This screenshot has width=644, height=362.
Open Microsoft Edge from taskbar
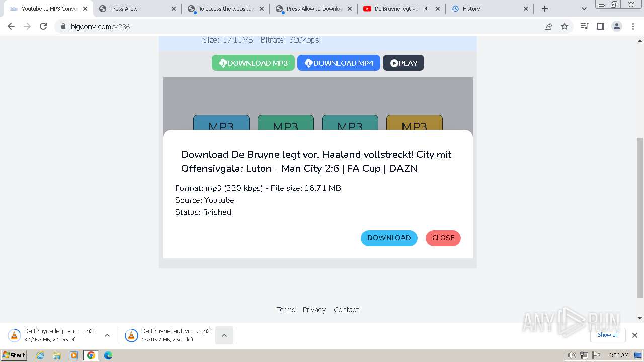coord(108,355)
